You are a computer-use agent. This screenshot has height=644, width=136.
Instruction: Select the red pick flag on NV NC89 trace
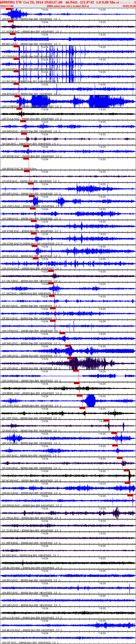126,470
